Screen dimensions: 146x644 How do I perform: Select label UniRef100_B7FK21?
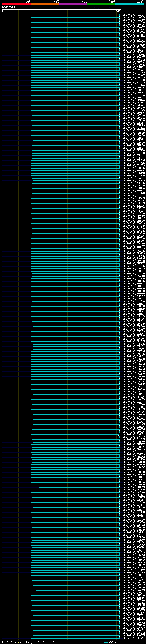[134, 105]
